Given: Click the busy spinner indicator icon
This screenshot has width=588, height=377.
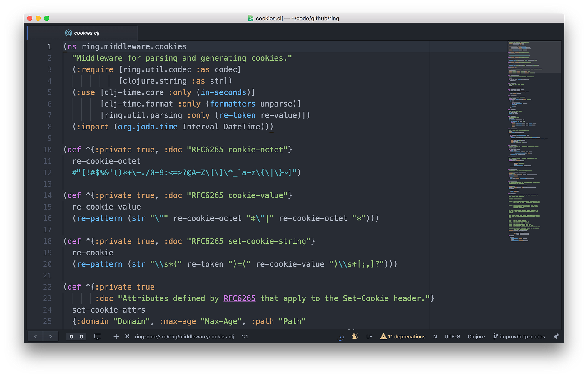Looking at the screenshot, I should (x=340, y=337).
